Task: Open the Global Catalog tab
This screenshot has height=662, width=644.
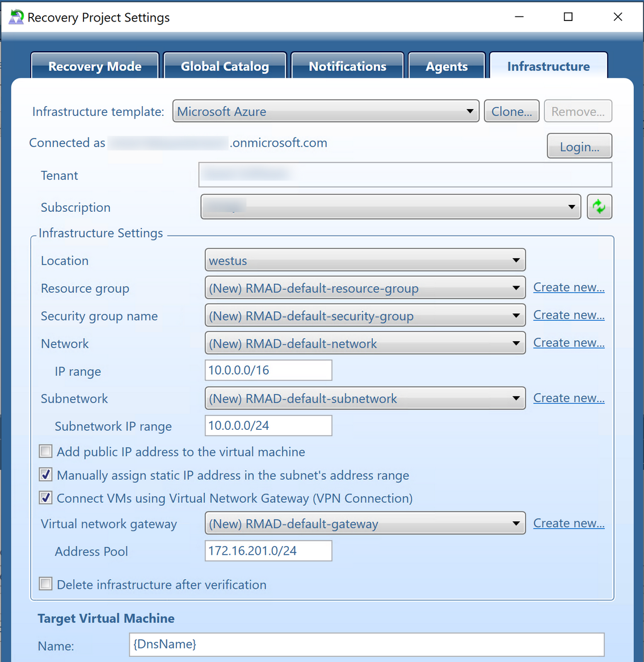Action: (x=225, y=66)
